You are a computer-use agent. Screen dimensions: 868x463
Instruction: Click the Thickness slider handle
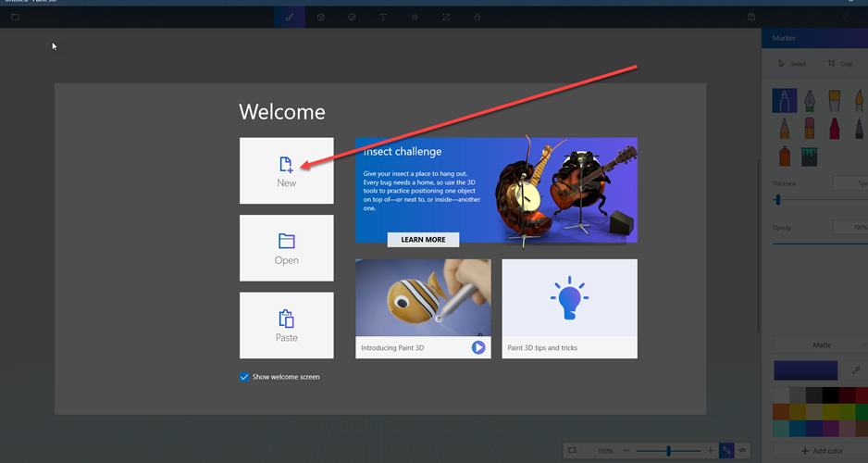click(777, 200)
